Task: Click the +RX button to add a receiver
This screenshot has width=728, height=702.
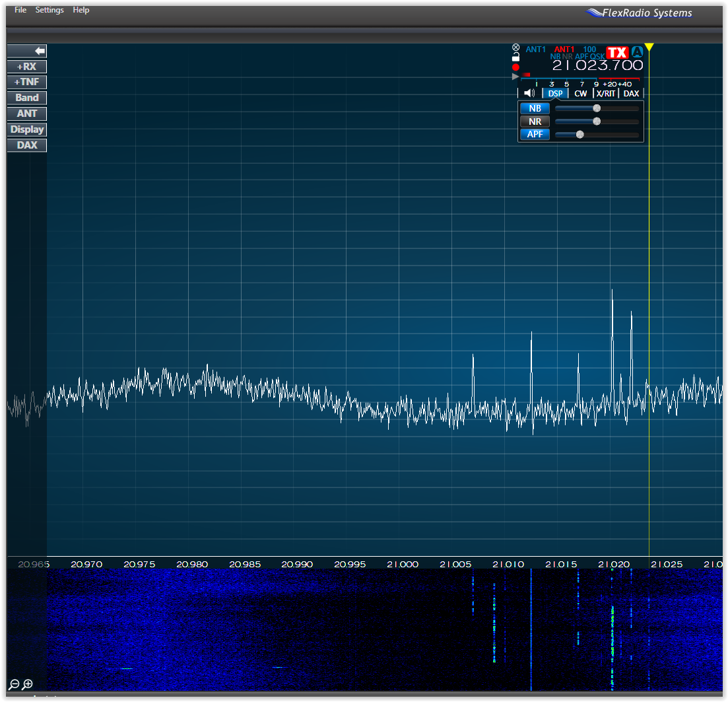Action: pyautogui.click(x=26, y=66)
